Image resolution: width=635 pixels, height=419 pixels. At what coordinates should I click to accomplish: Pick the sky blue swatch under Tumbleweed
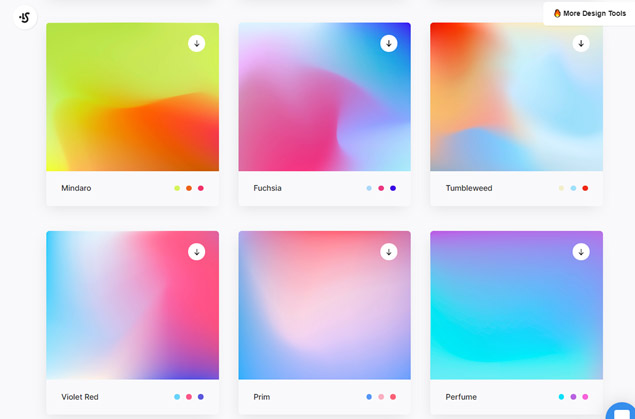[x=573, y=188]
